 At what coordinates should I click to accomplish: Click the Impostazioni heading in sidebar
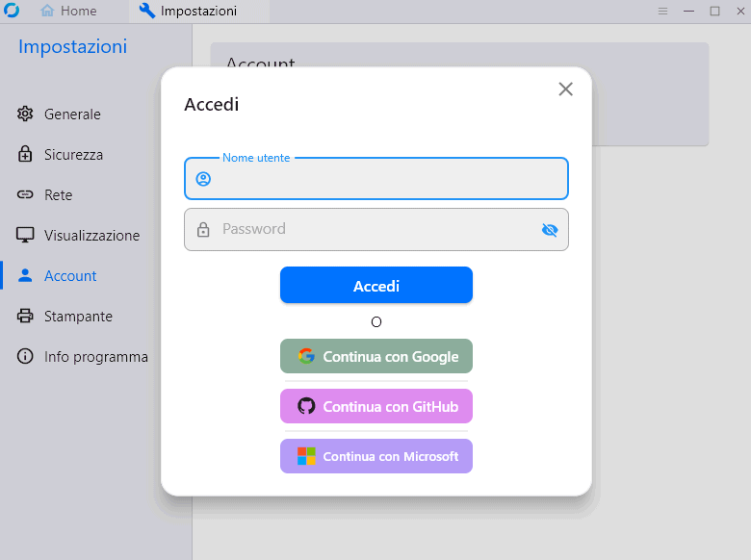(x=73, y=47)
